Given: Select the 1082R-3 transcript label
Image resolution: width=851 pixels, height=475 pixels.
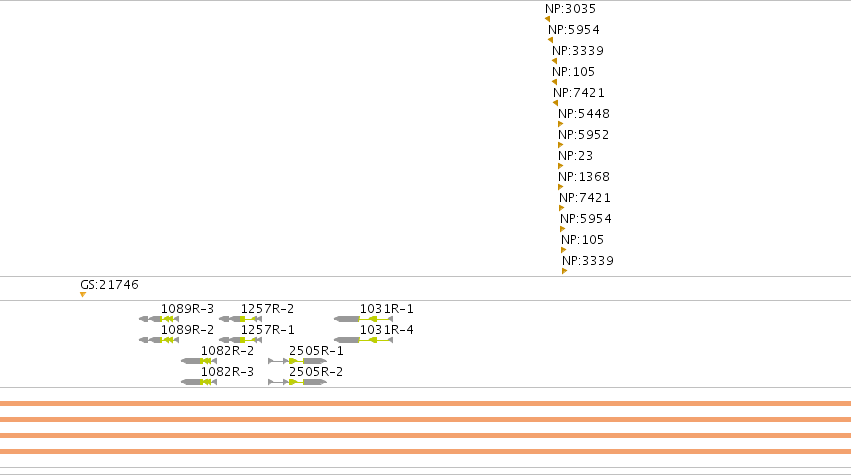Looking at the screenshot, I should [x=227, y=372].
